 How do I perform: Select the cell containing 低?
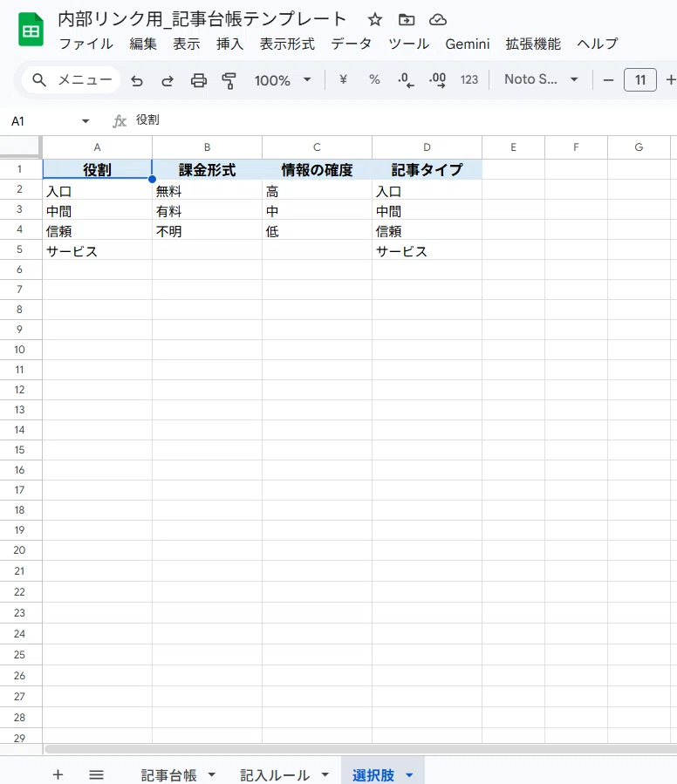tap(318, 231)
